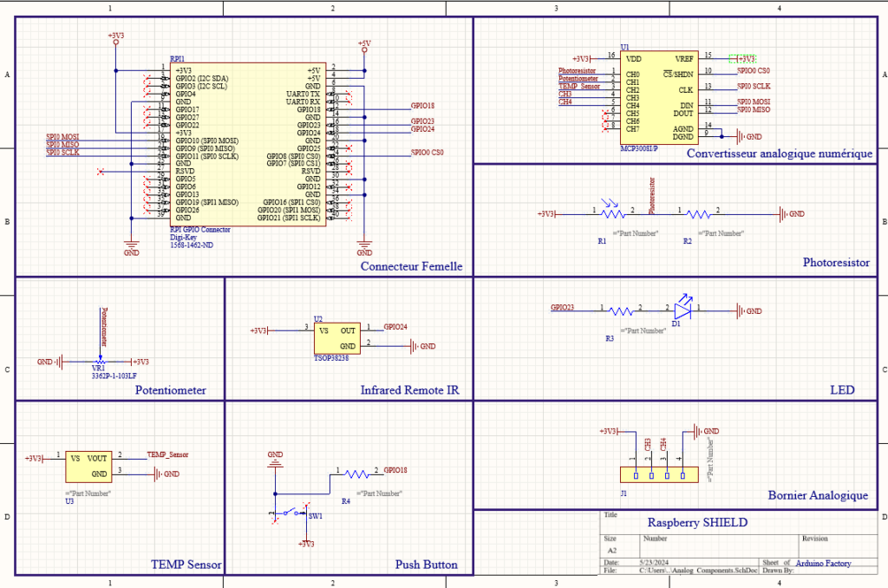Screen dimensions: 888x588
Task: Click the "Bornier Analogique" section label
Action: tap(817, 495)
